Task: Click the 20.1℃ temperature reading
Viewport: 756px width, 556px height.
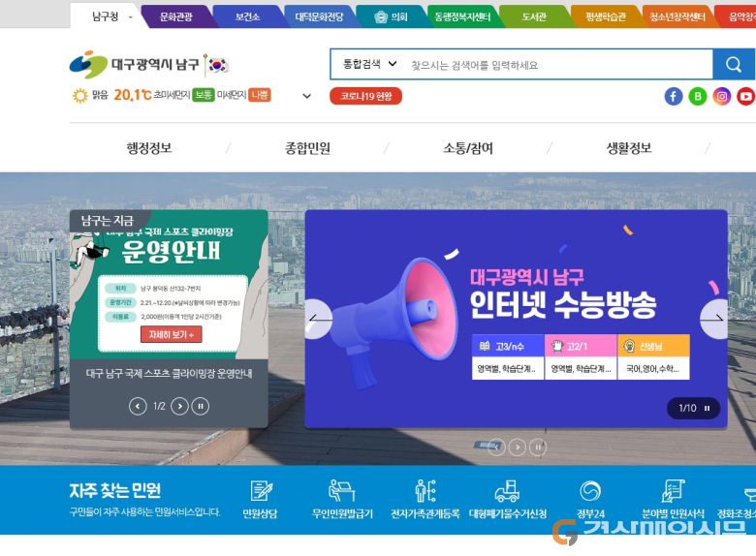Action: pos(133,95)
